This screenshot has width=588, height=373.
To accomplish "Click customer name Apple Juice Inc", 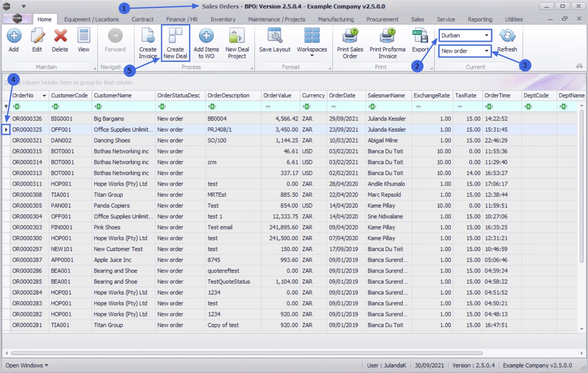I will 112,260.
